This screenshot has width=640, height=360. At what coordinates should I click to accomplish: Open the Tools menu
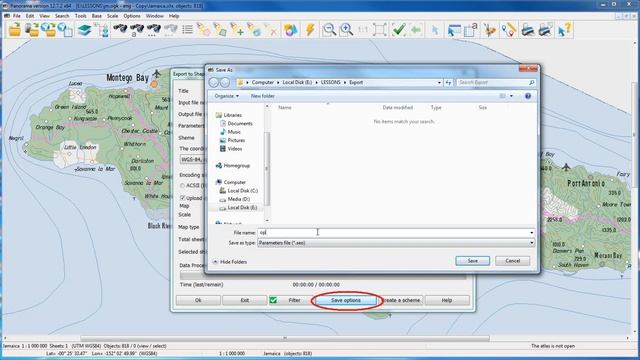pyautogui.click(x=81, y=16)
